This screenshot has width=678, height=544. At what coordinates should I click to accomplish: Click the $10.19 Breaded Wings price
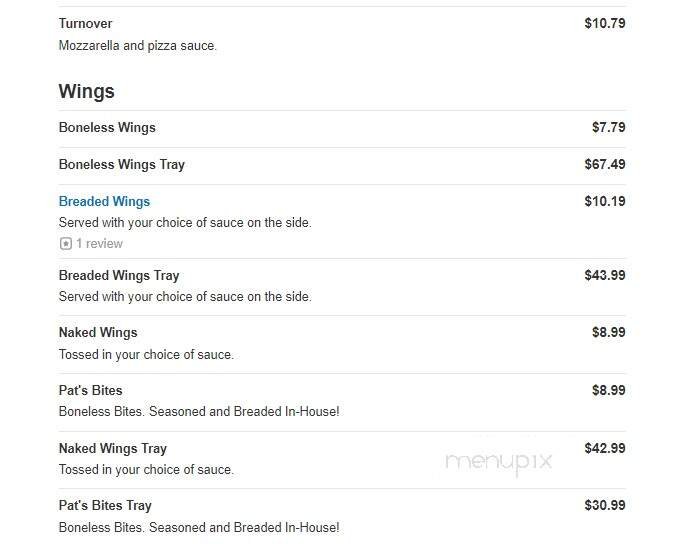605,201
